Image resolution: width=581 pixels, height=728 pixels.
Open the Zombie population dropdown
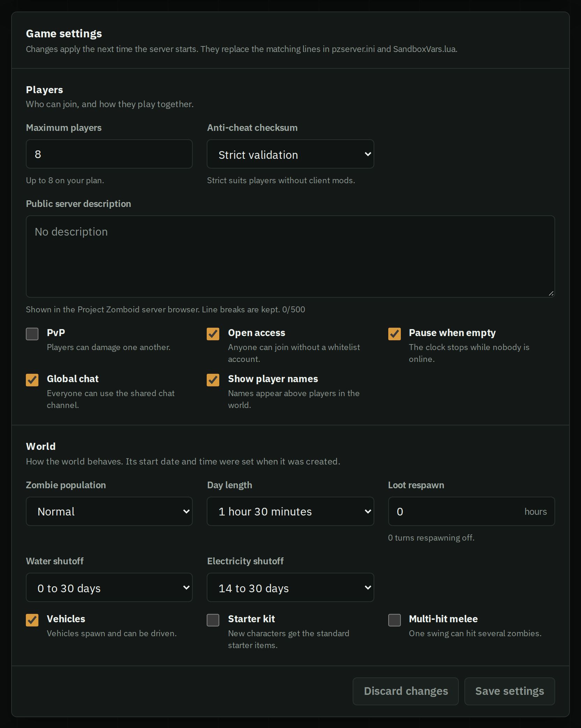coord(109,511)
